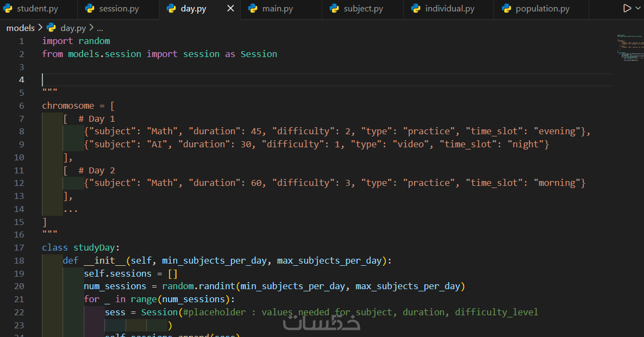Click the Python icon on individual.py tab
Screen dimensions: 644x337
point(416,9)
